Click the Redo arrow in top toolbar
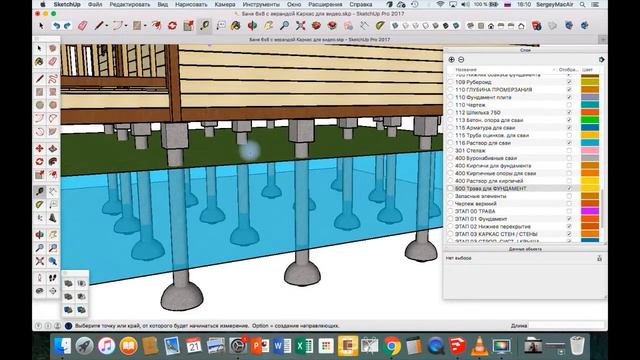The height and width of the screenshot is (360, 640). pos(67,26)
